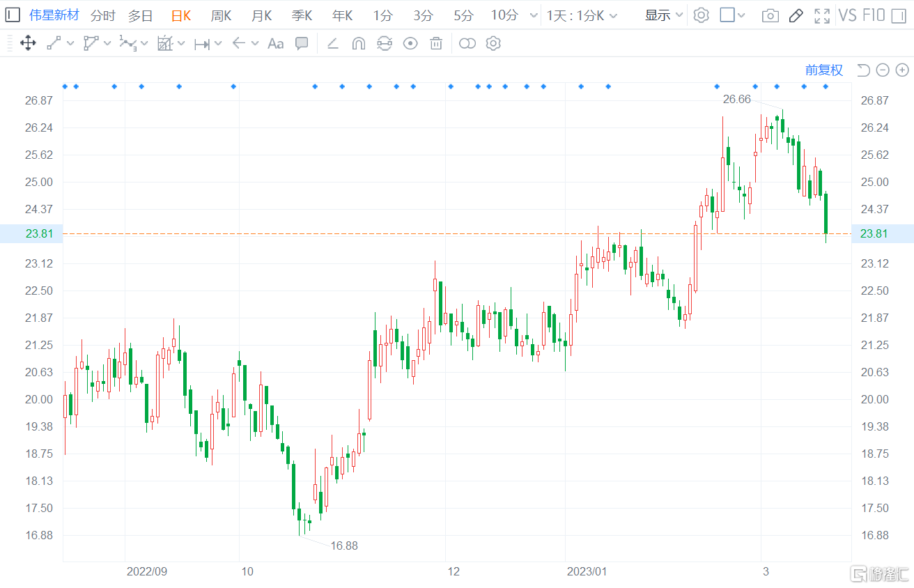Select the 5分 minute period
Viewport: 914px width, 588px height.
pos(463,15)
